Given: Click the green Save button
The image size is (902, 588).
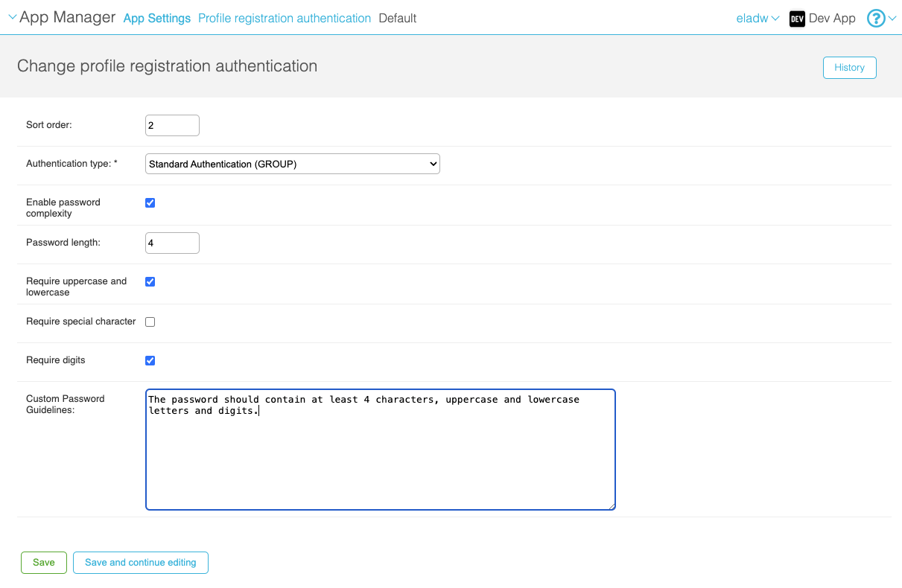Looking at the screenshot, I should 44,563.
